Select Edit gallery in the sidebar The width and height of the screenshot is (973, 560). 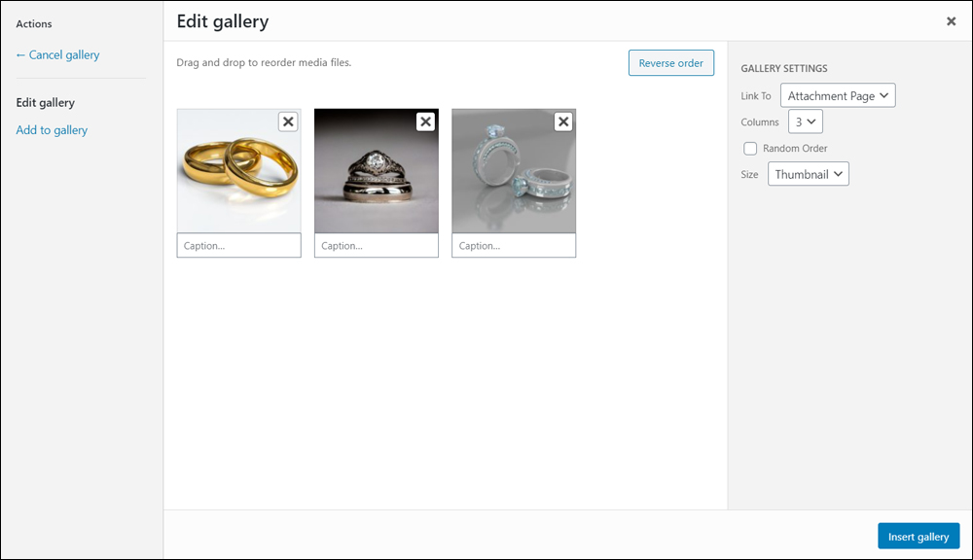coord(46,102)
